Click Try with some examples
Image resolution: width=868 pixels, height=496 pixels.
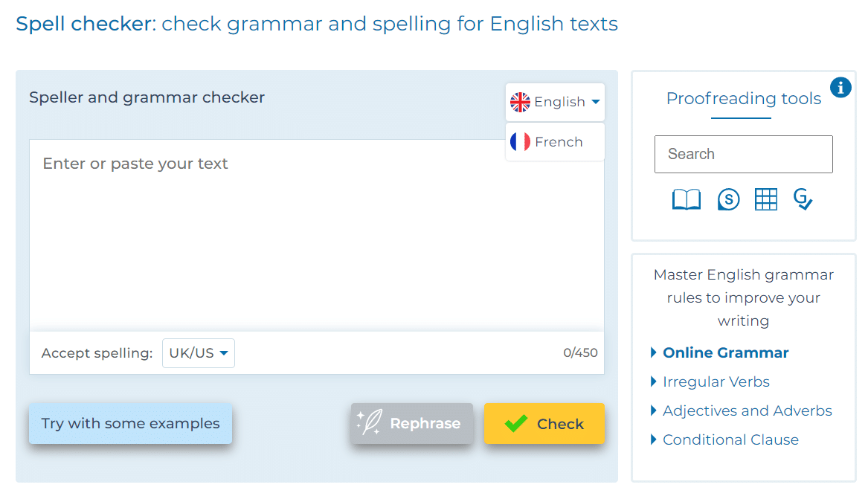click(x=130, y=423)
